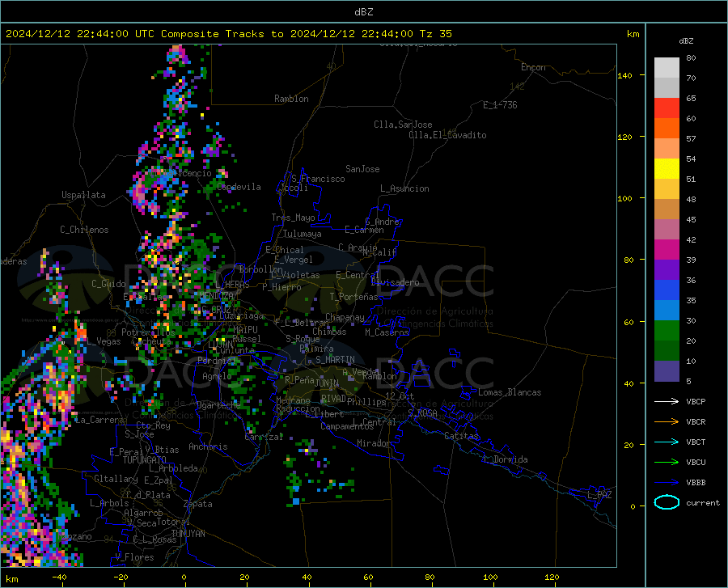Image resolution: width=728 pixels, height=588 pixels.
Task: Pick the green 20-30 dBZ color swatch
Action: 667,331
